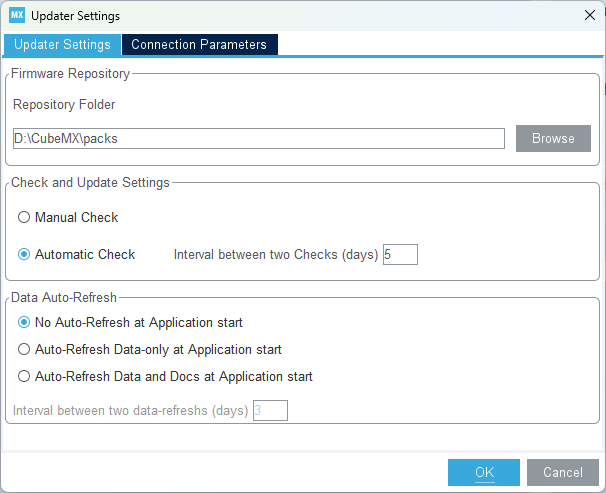Select No Auto-Refresh at Application start
Viewport: 606px width, 493px height.
point(24,323)
